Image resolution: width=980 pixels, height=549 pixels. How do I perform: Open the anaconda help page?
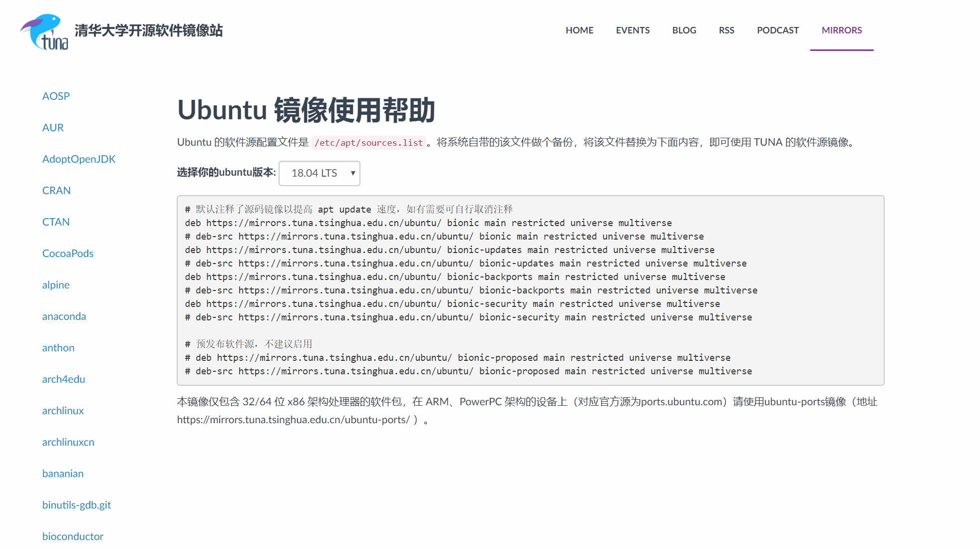tap(64, 316)
